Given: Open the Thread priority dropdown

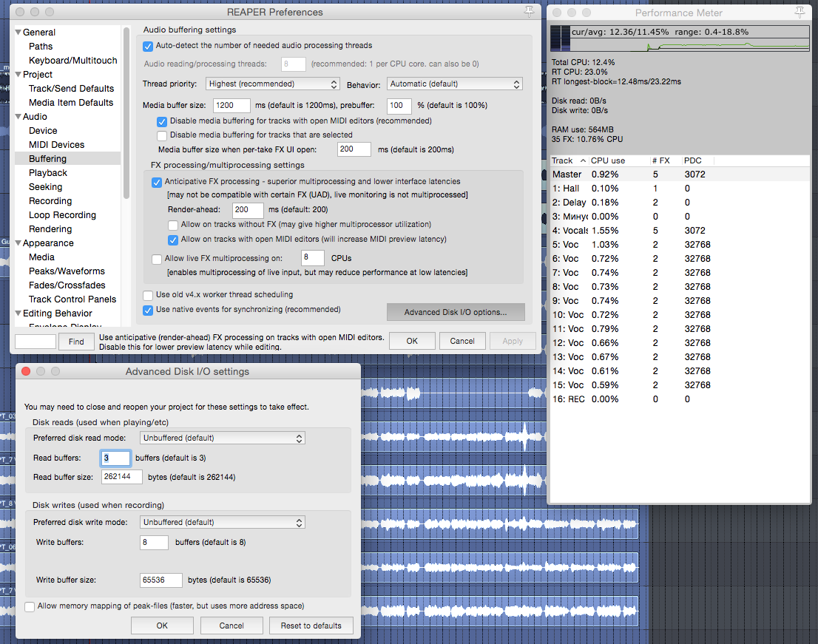Looking at the screenshot, I should pyautogui.click(x=271, y=84).
